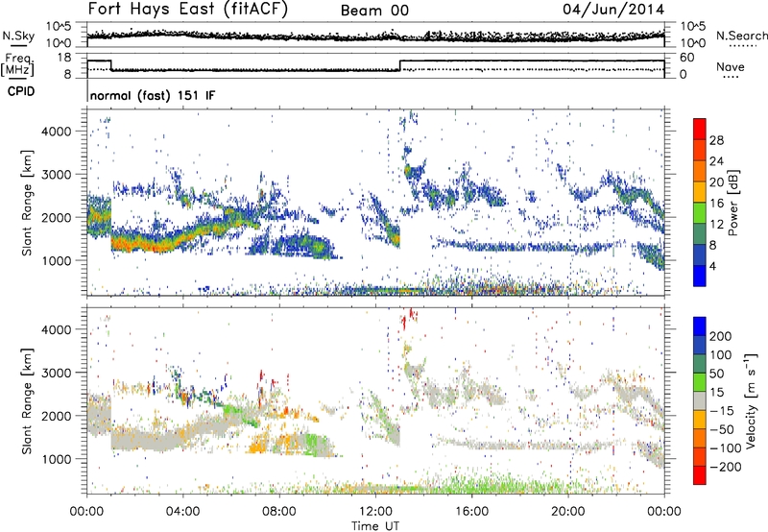Select the 'CPID' label

(21, 91)
